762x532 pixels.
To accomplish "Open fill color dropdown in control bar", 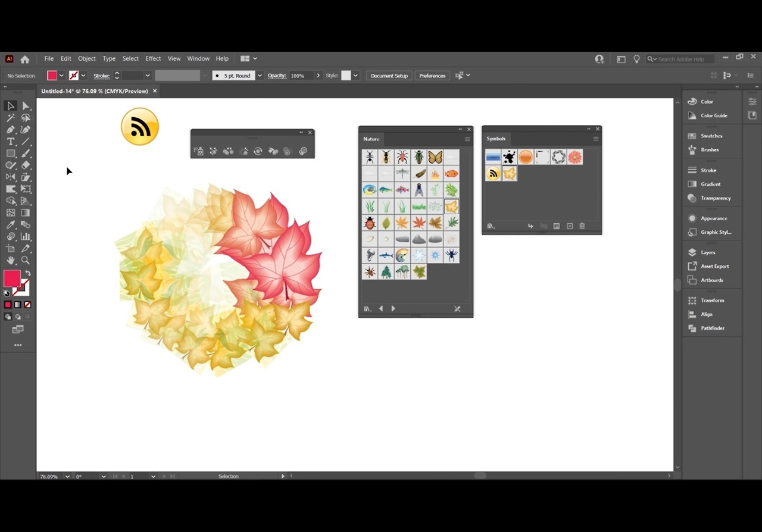I will click(61, 76).
